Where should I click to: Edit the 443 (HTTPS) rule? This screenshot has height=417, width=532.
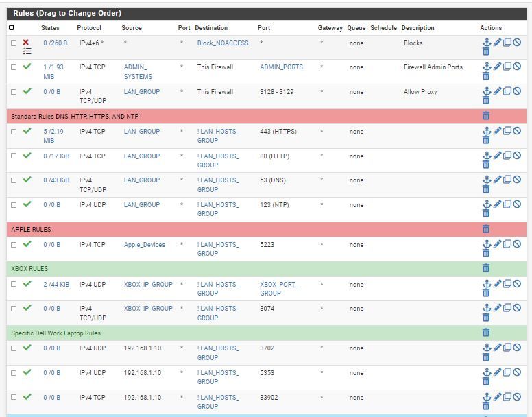(497, 130)
